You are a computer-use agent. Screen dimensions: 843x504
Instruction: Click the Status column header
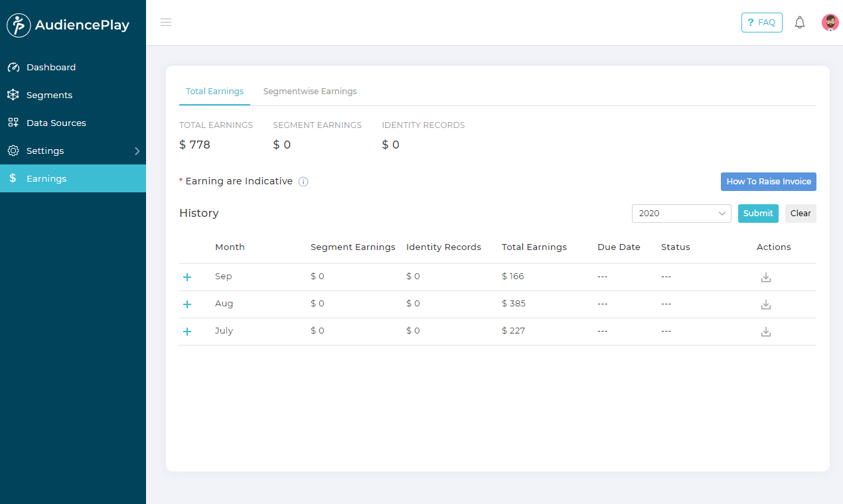pyautogui.click(x=676, y=247)
